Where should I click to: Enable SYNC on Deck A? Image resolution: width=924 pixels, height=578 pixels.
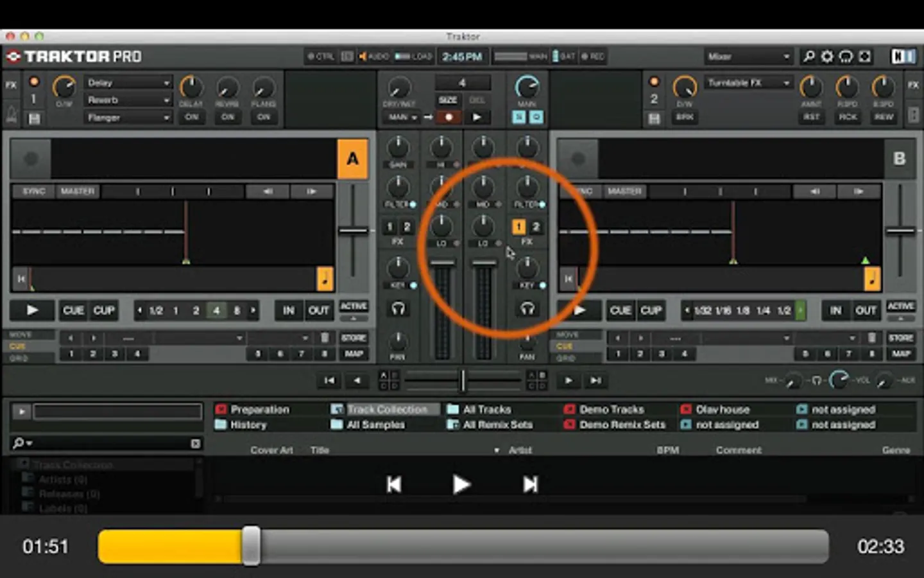click(x=34, y=191)
